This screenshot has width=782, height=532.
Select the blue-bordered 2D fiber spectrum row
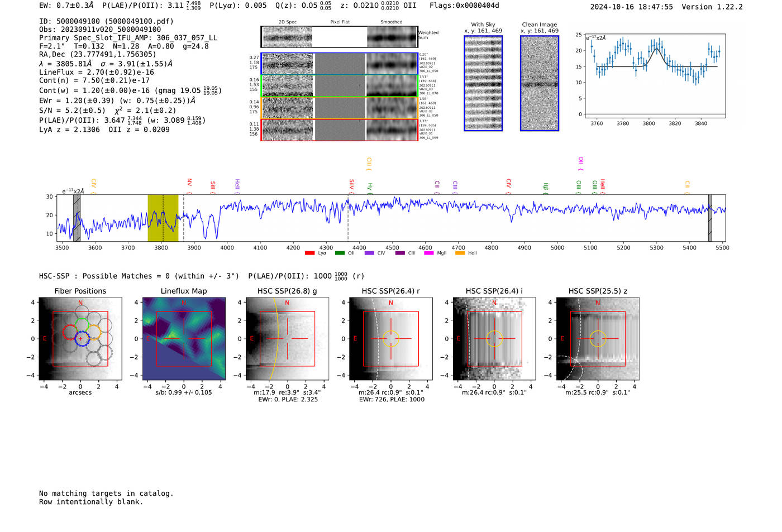pos(339,64)
